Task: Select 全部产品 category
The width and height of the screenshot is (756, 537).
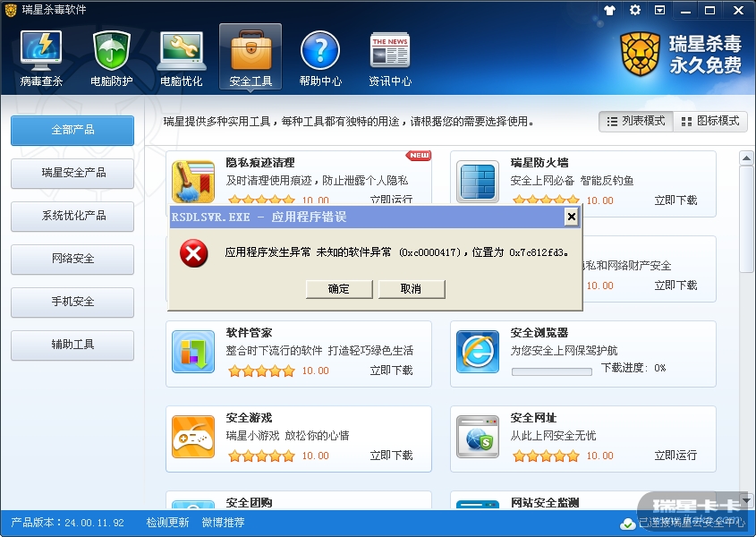Action: [x=72, y=130]
